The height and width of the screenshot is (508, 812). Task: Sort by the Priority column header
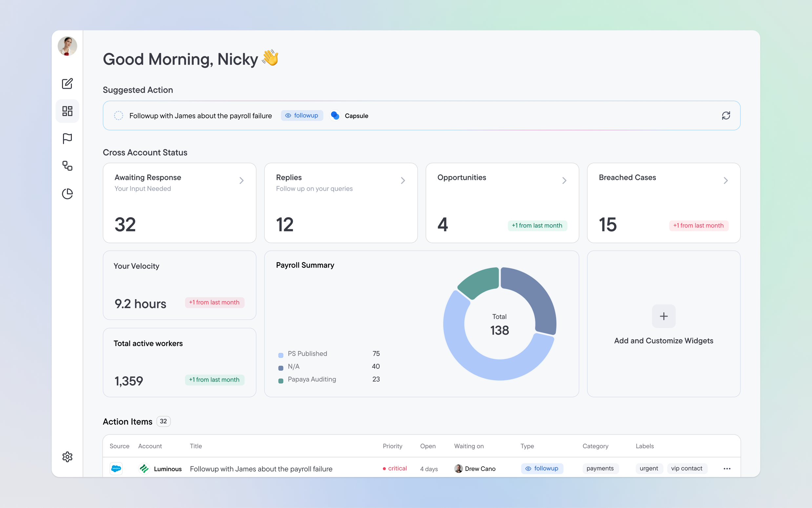(x=392, y=446)
